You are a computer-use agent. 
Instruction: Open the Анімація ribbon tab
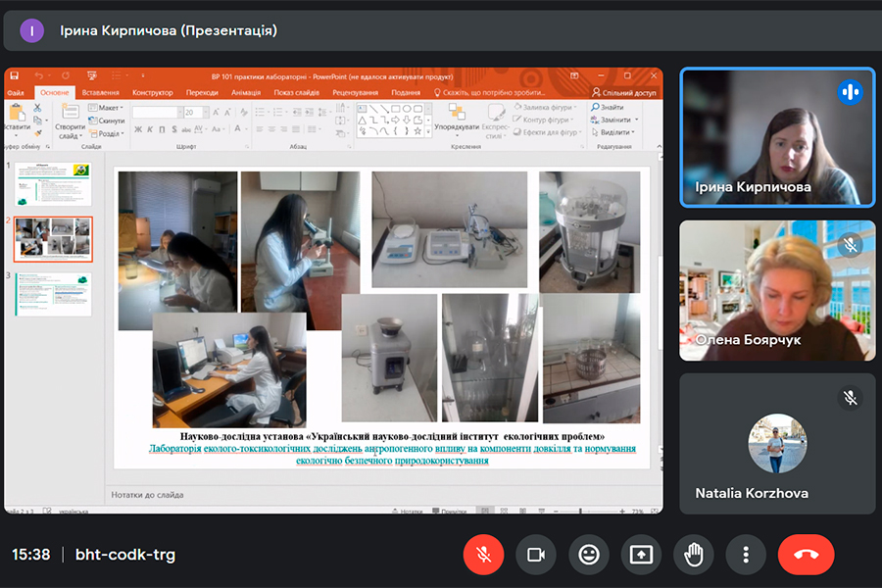246,93
